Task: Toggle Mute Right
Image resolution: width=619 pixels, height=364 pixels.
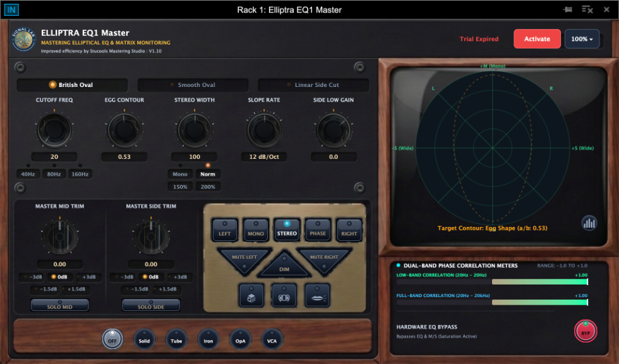Action: tap(324, 260)
